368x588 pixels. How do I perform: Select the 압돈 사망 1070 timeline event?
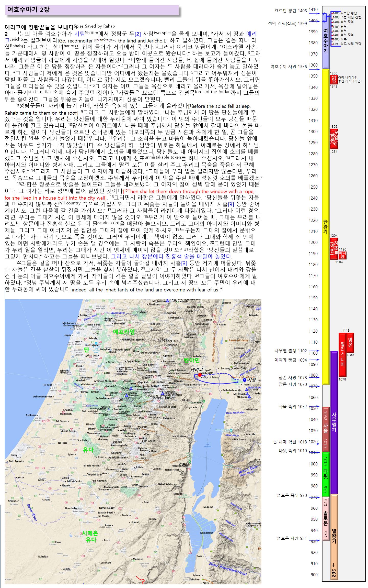point(293,384)
